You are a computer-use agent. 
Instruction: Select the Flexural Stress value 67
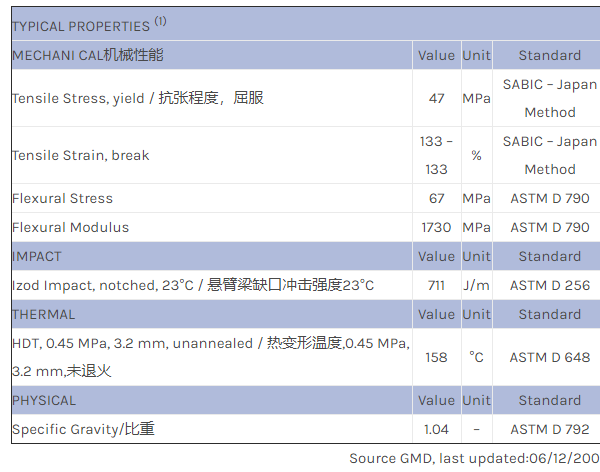pos(436,198)
